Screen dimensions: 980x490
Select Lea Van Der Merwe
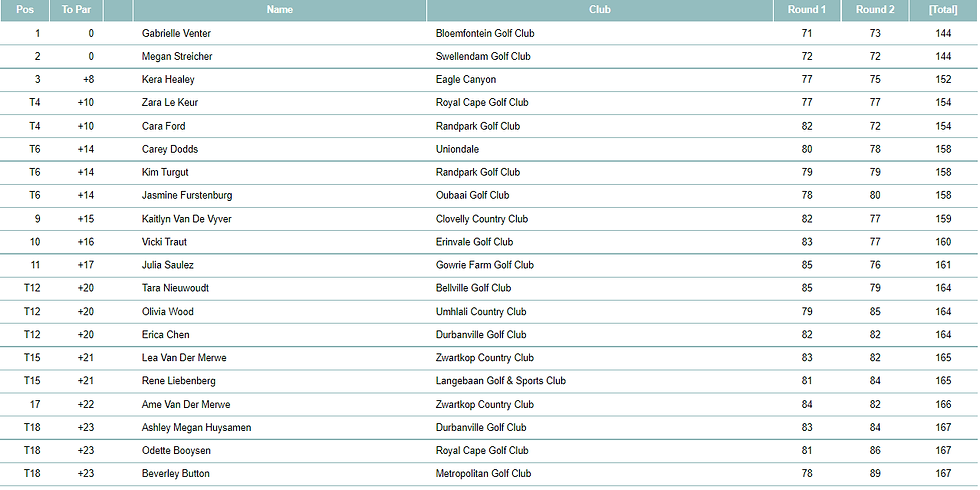click(x=184, y=358)
